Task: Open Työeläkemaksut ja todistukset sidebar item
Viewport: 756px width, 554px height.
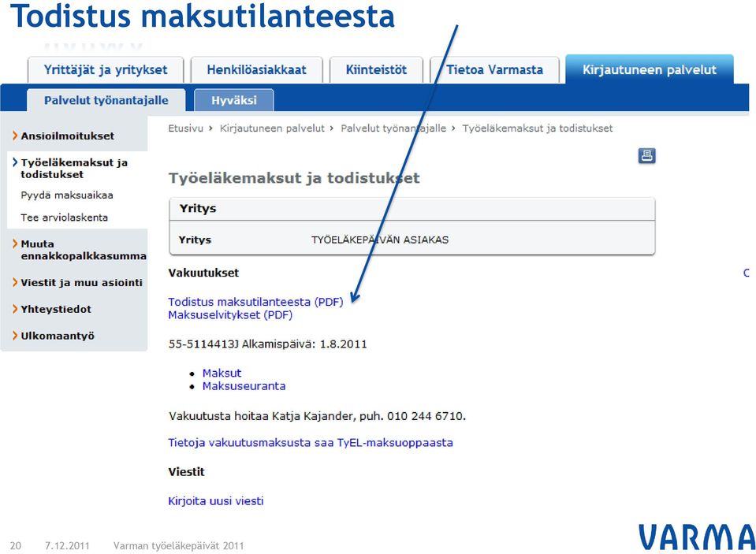Action: click(x=74, y=169)
